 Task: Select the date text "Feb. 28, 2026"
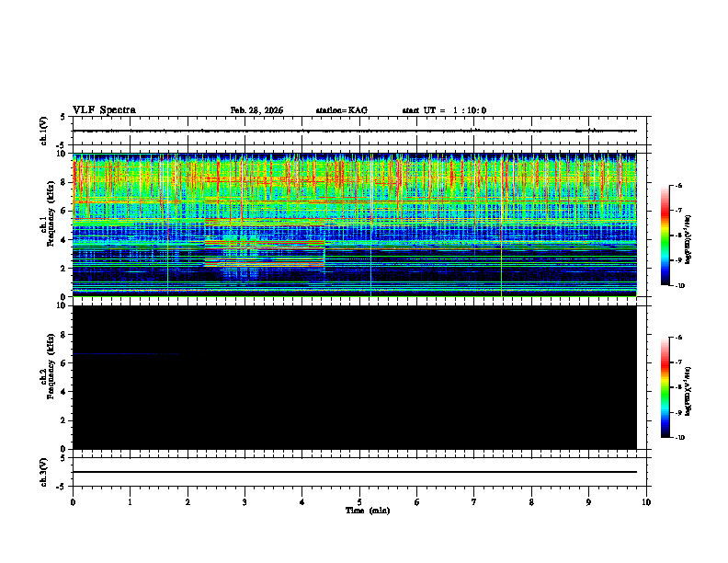point(256,110)
